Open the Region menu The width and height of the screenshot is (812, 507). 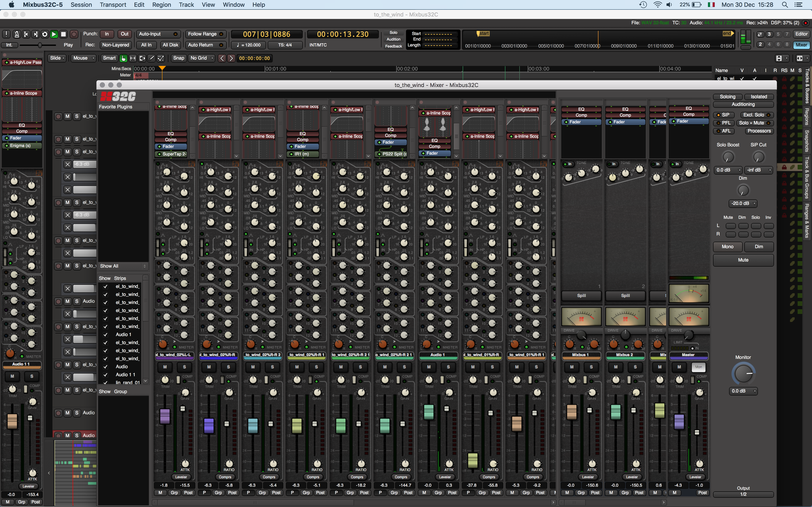click(161, 5)
